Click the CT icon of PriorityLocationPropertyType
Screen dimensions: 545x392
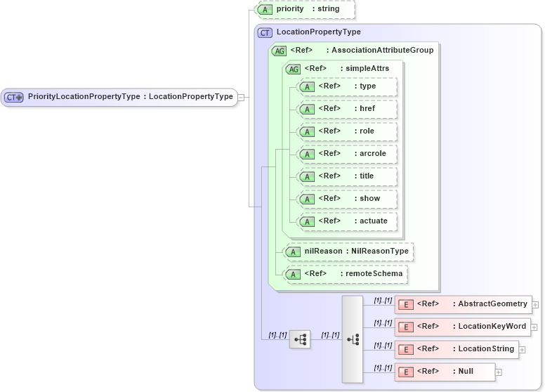tap(13, 97)
